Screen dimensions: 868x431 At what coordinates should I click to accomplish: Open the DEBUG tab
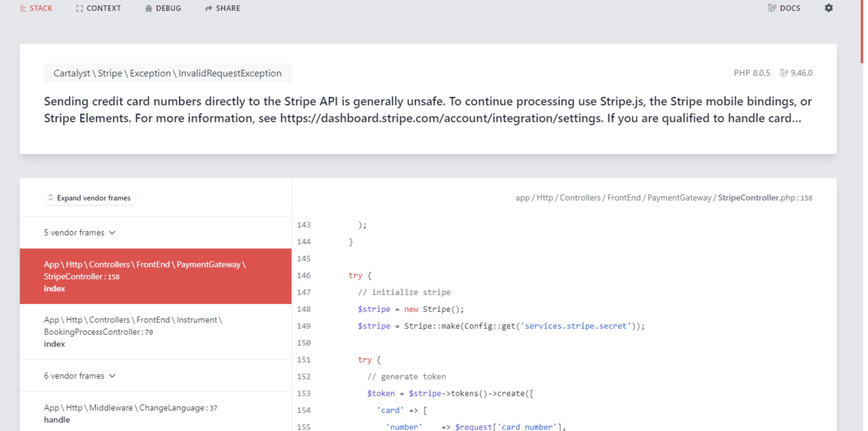[168, 8]
